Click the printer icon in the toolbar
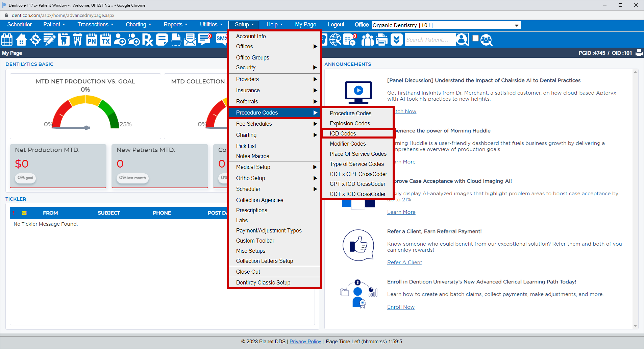The image size is (644, 349). tap(381, 40)
